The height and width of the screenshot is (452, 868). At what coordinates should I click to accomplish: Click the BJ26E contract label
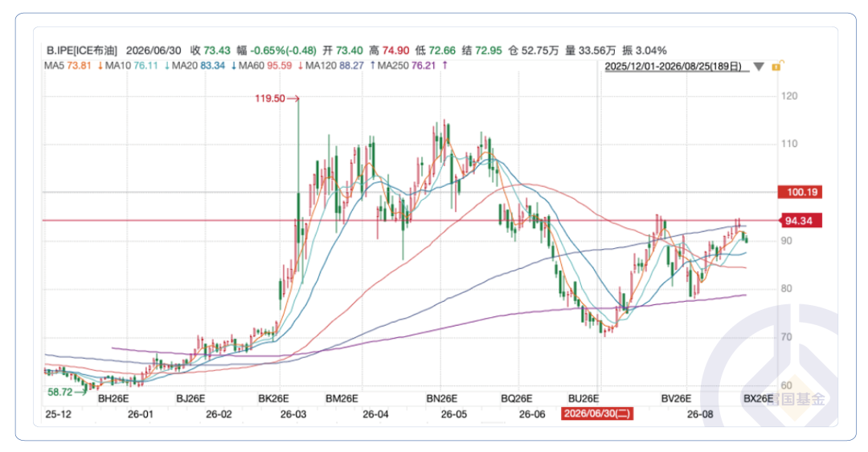pos(190,398)
